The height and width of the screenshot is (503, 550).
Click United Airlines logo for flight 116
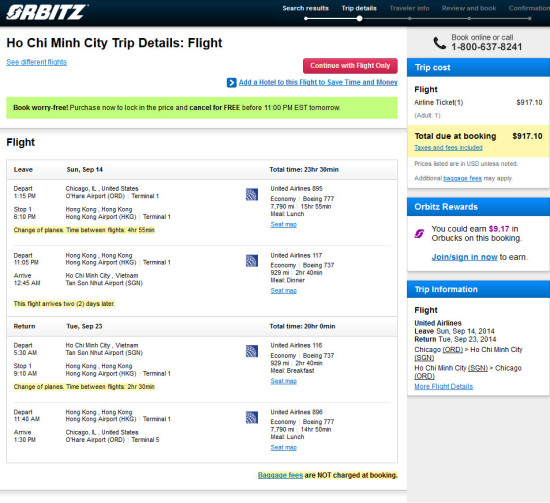[x=252, y=351]
